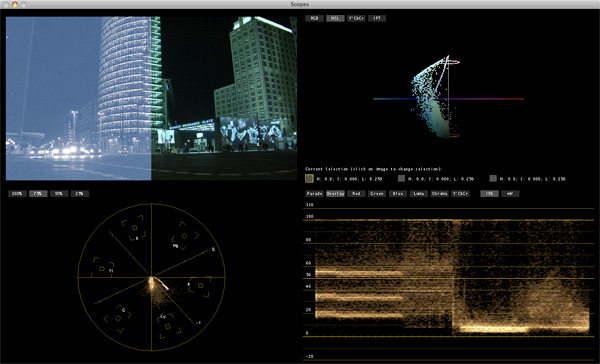Set vectorscope zoom to 50%

tap(59, 194)
